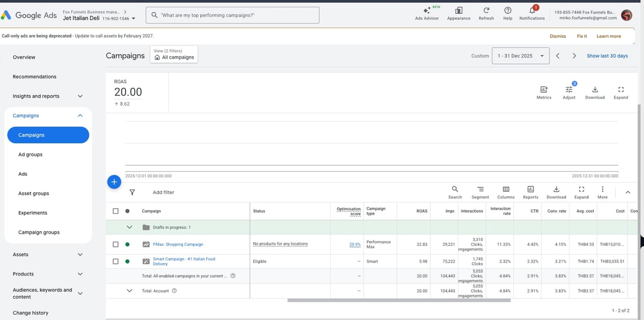Expand the chart with Expand icon
Screen dimensions: 644x320
pyautogui.click(x=621, y=89)
